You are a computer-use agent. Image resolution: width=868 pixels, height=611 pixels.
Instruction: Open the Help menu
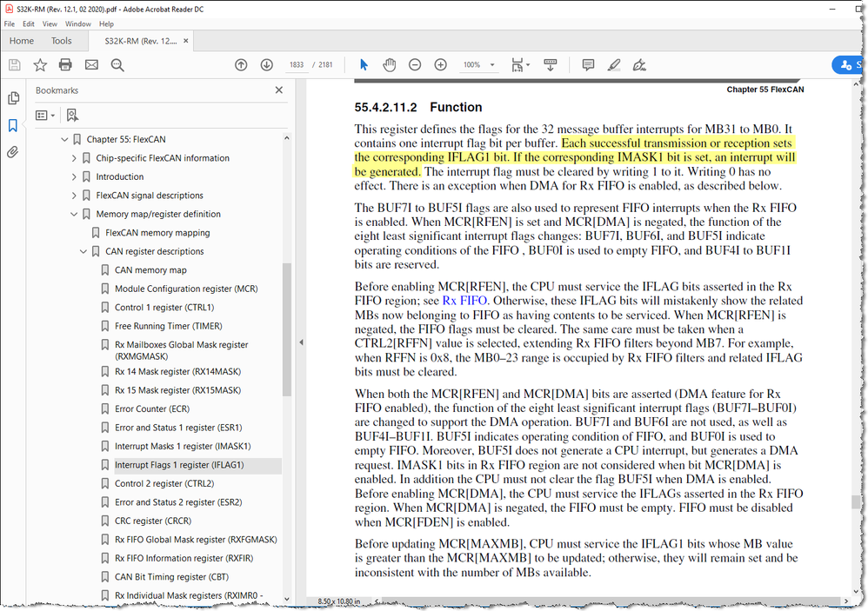pos(106,23)
